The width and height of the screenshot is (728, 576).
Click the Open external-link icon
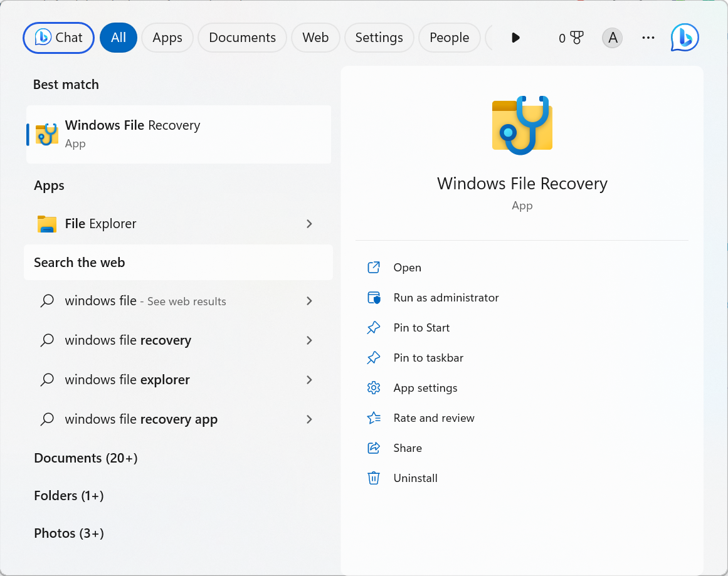point(374,268)
